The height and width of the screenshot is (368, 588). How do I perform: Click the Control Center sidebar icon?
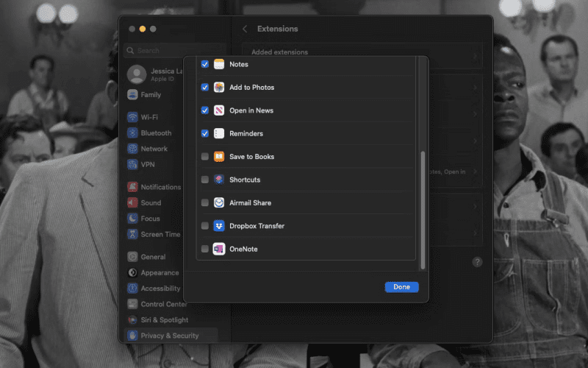click(x=132, y=304)
